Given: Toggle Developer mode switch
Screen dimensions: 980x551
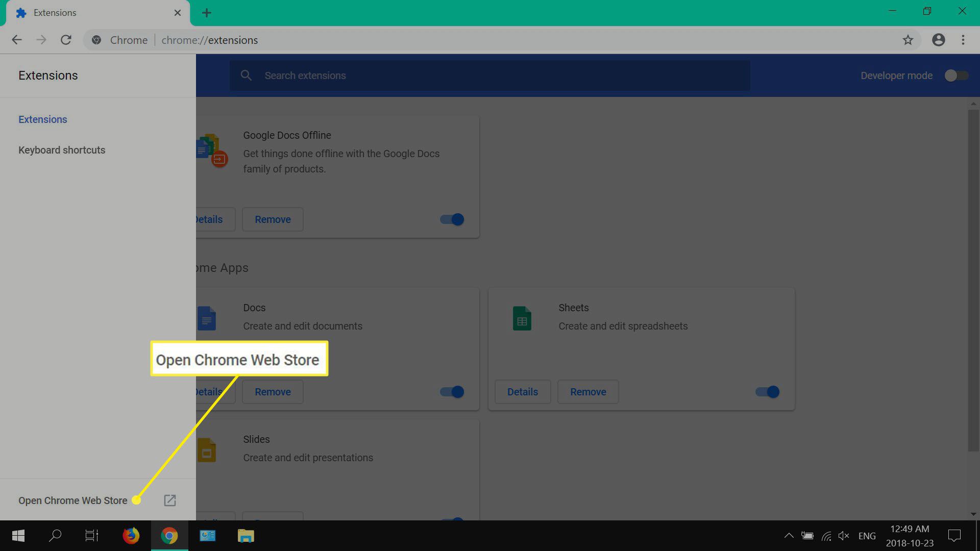Looking at the screenshot, I should [x=956, y=76].
